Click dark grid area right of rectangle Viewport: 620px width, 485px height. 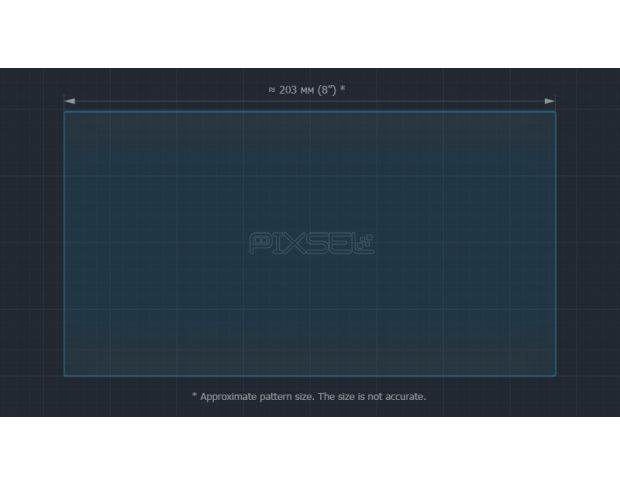[588, 243]
